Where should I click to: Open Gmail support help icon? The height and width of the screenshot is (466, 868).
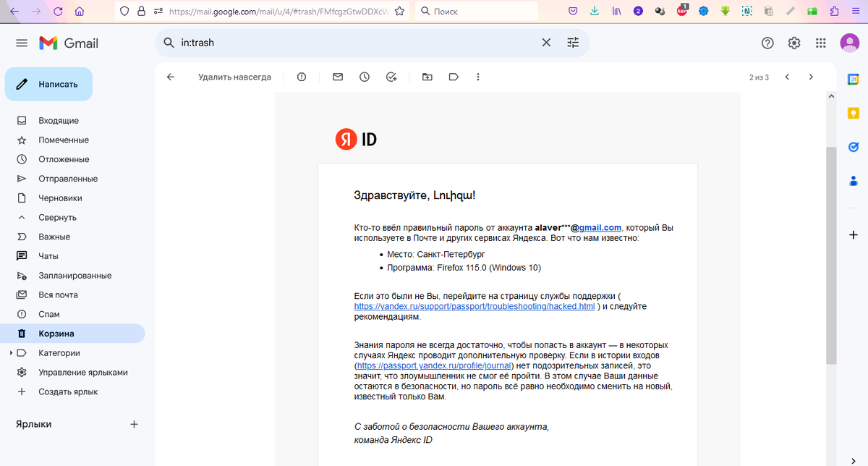[x=768, y=43]
